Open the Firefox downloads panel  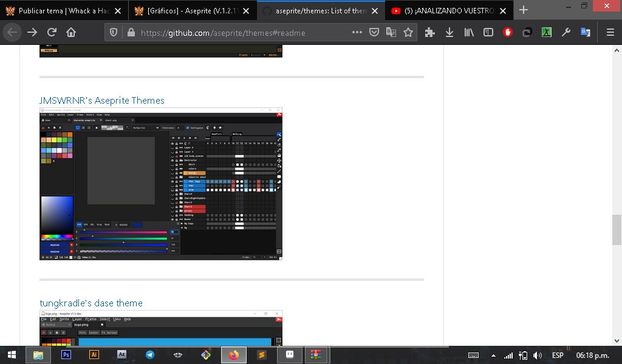pyautogui.click(x=449, y=33)
